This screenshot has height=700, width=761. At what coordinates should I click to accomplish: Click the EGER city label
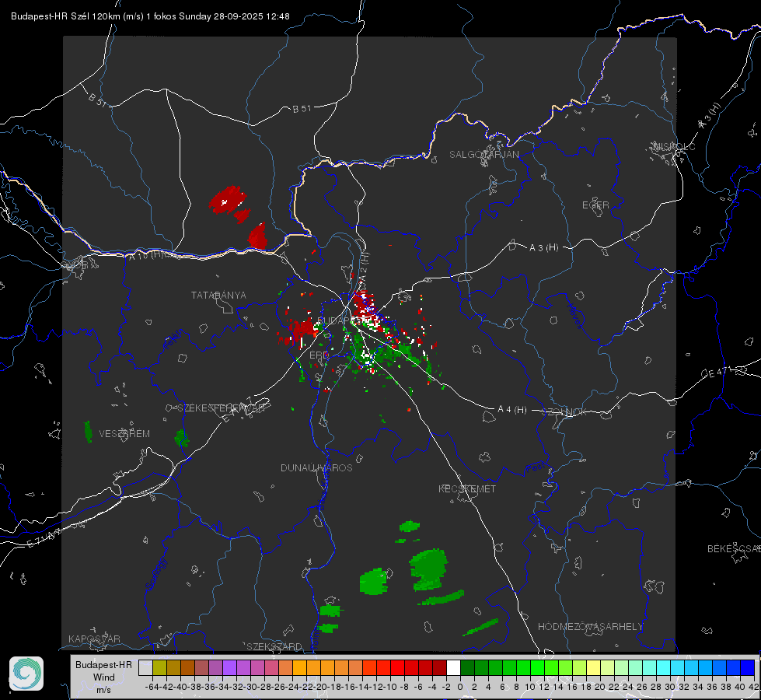coord(595,205)
